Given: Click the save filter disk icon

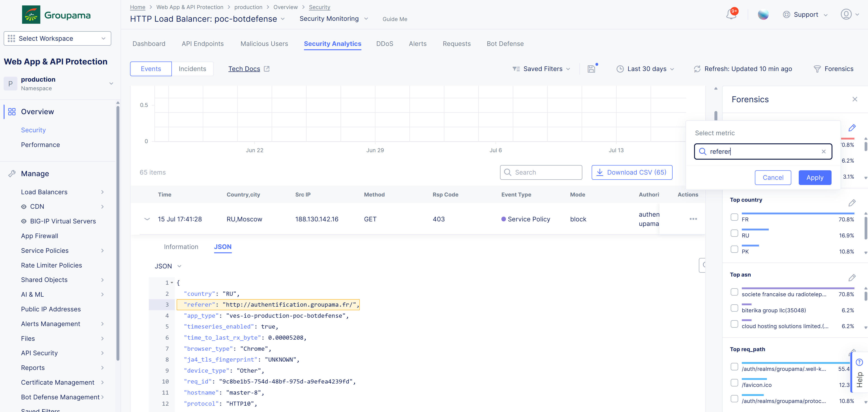Looking at the screenshot, I should (591, 69).
